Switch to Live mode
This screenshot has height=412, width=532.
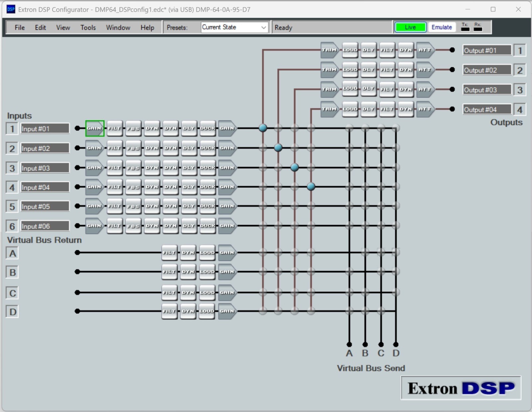[410, 27]
